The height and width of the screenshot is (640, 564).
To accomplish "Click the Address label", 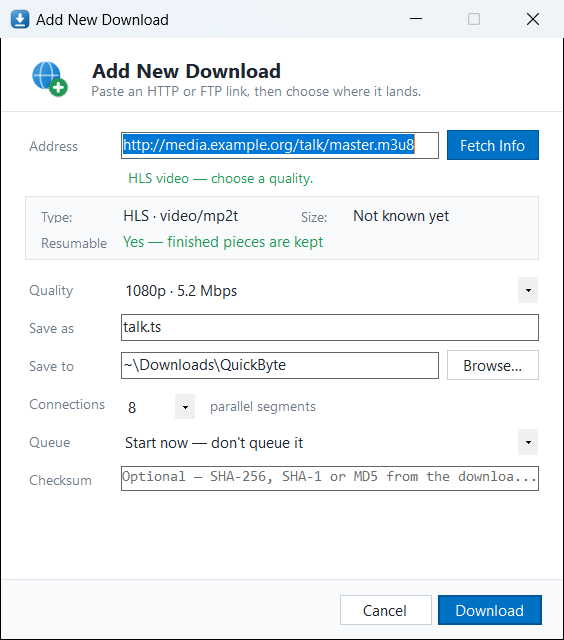I will tap(53, 146).
